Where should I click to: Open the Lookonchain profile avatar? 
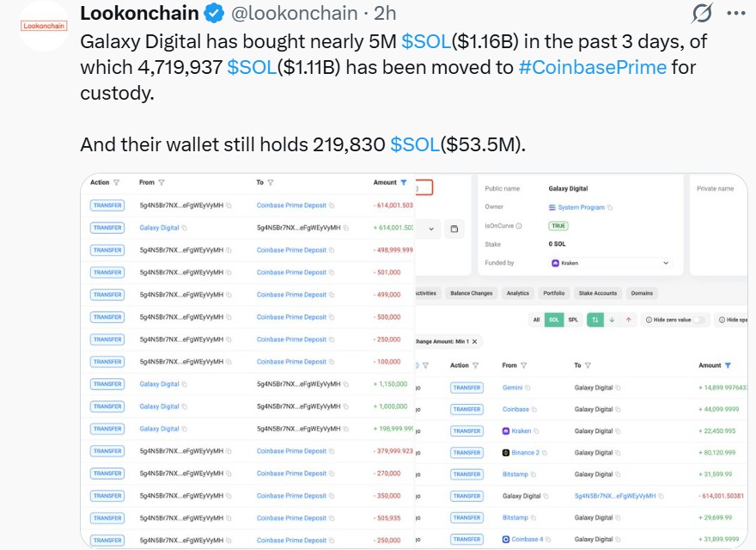[44, 26]
